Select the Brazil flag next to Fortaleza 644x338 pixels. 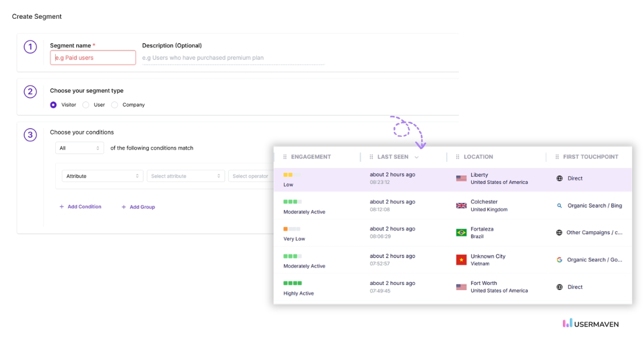(x=462, y=232)
